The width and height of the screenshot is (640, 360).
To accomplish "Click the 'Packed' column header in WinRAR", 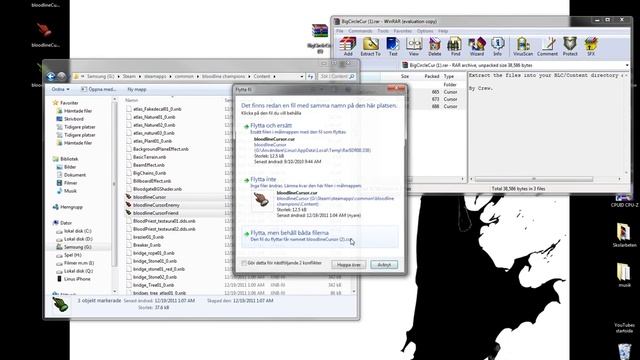I will 431,76.
